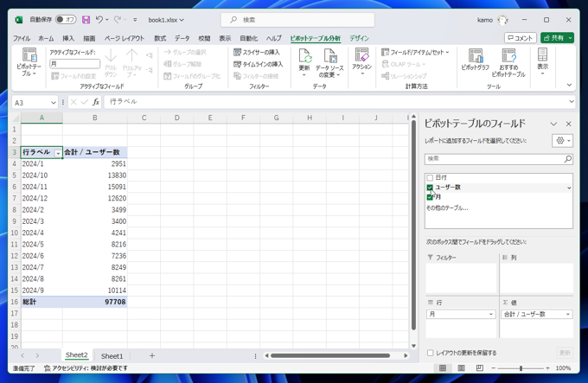Open 合計 / ユーザー数 value field dropdown
The height and width of the screenshot is (383, 588).
(x=568, y=314)
